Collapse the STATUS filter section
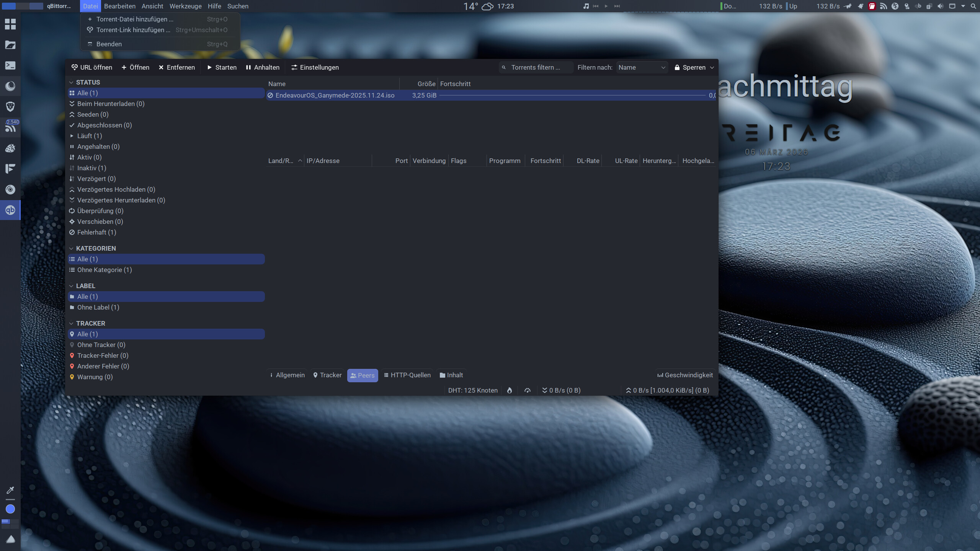Viewport: 980px width, 551px height. [71, 82]
